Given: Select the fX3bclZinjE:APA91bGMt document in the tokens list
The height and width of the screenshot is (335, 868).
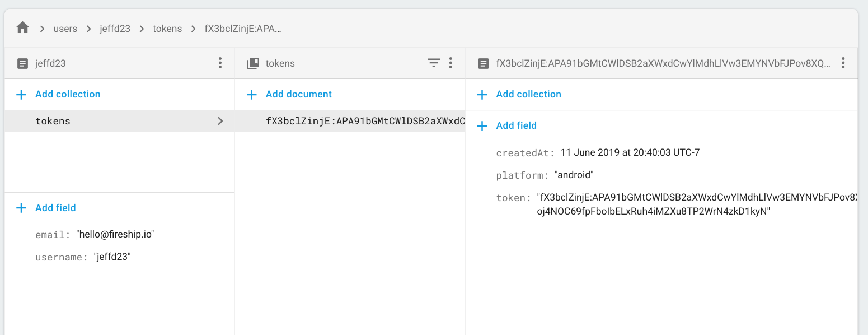Looking at the screenshot, I should point(358,120).
